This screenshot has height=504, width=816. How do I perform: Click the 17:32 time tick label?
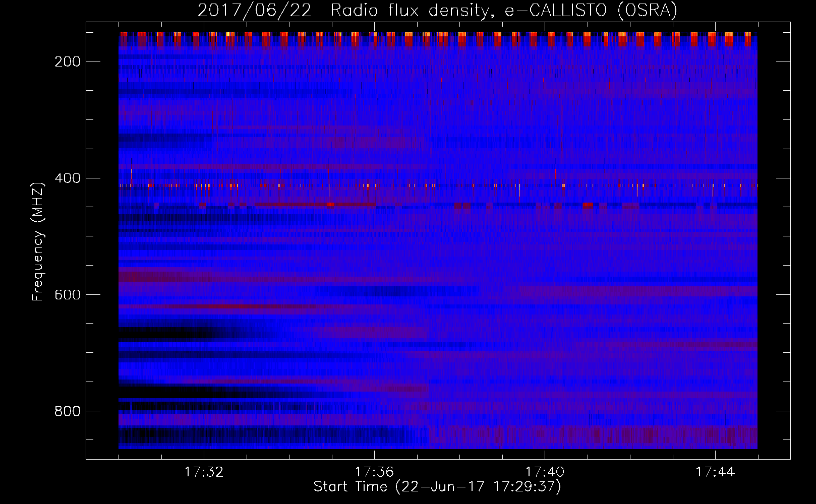pos(204,472)
